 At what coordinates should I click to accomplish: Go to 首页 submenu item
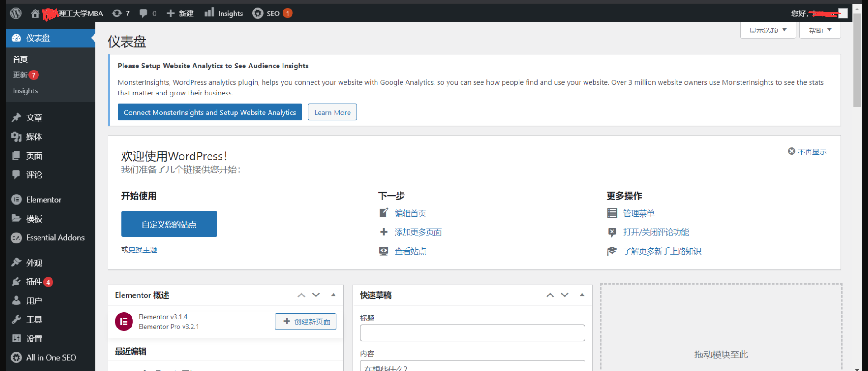[20, 59]
